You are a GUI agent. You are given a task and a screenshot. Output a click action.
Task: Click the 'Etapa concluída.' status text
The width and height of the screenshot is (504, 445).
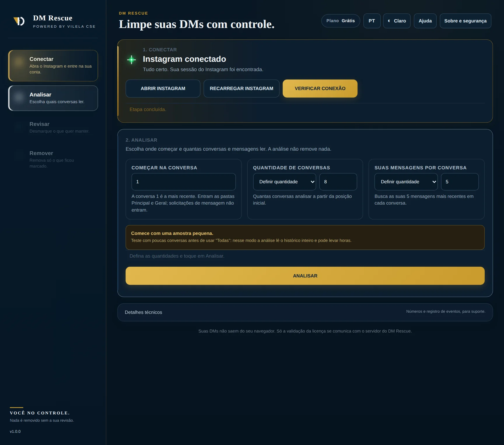(148, 110)
